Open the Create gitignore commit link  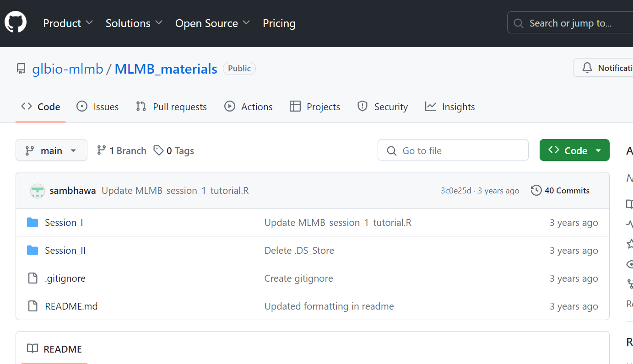coord(299,278)
